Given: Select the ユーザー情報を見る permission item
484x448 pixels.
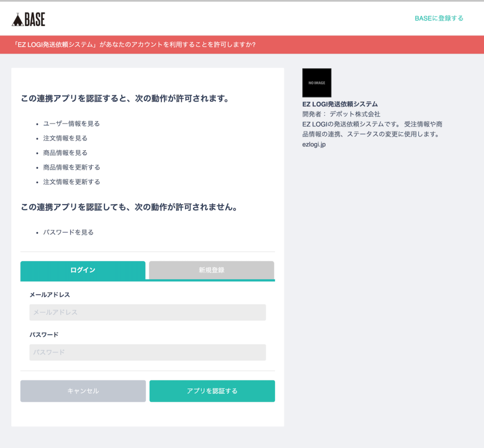Looking at the screenshot, I should (x=71, y=124).
